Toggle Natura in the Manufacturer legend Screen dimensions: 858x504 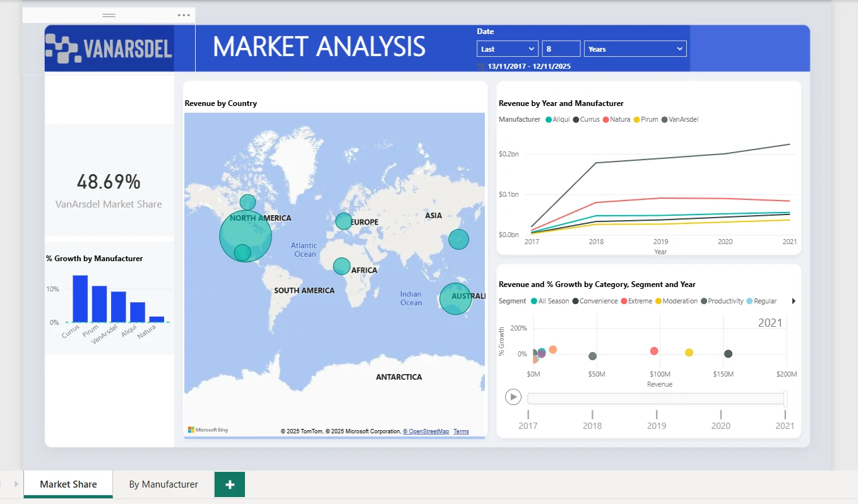(x=616, y=119)
